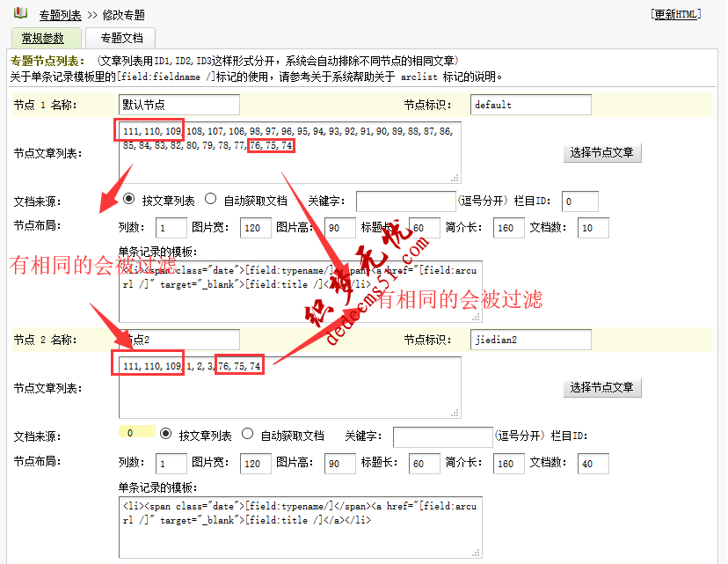Select 按文章列表 radio for node 2
728x564 pixels.
(165, 434)
